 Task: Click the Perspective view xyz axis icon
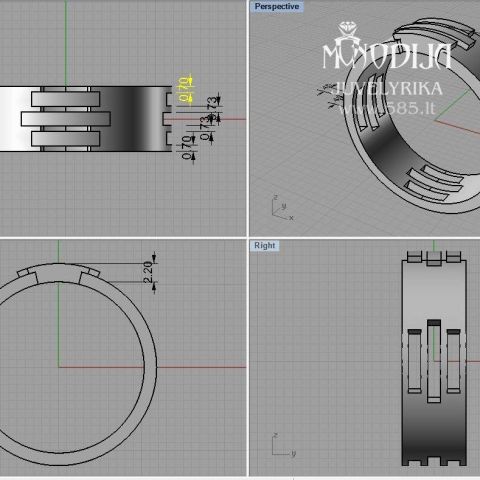[x=282, y=207]
